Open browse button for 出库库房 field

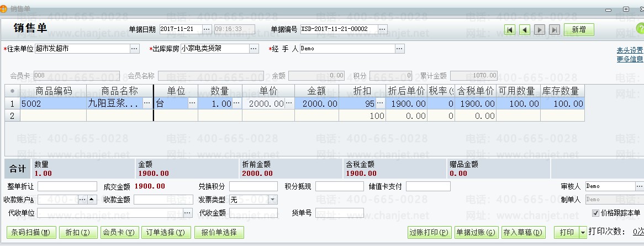(x=254, y=49)
